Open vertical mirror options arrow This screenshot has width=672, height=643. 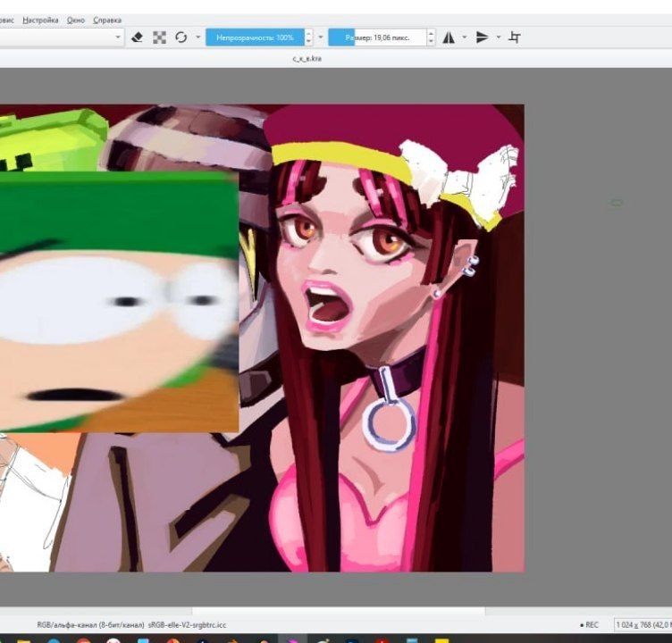(x=498, y=38)
